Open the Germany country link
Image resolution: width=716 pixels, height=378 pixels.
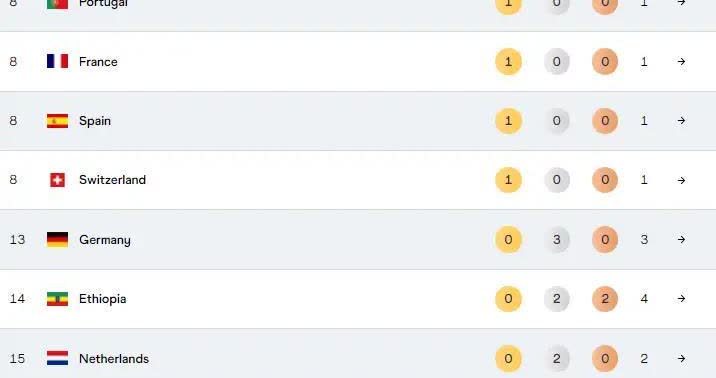pyautogui.click(x=105, y=240)
